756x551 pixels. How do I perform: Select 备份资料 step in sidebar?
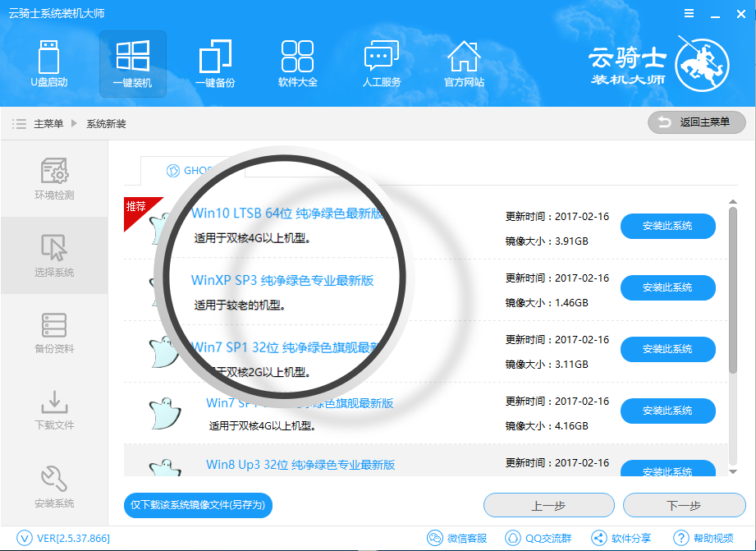[54, 332]
